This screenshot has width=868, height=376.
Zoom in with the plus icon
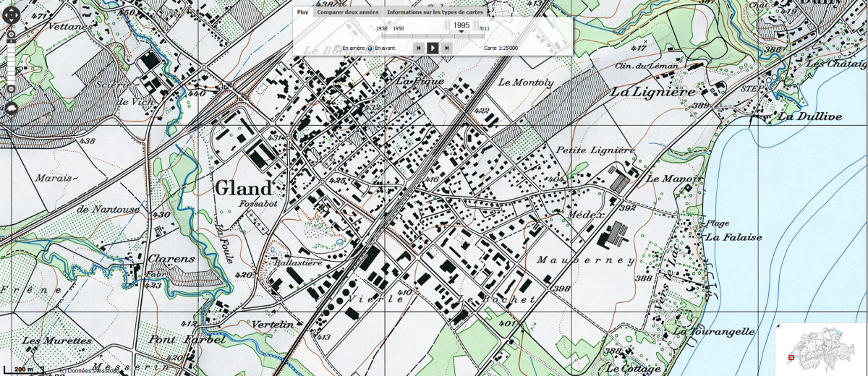11,34
